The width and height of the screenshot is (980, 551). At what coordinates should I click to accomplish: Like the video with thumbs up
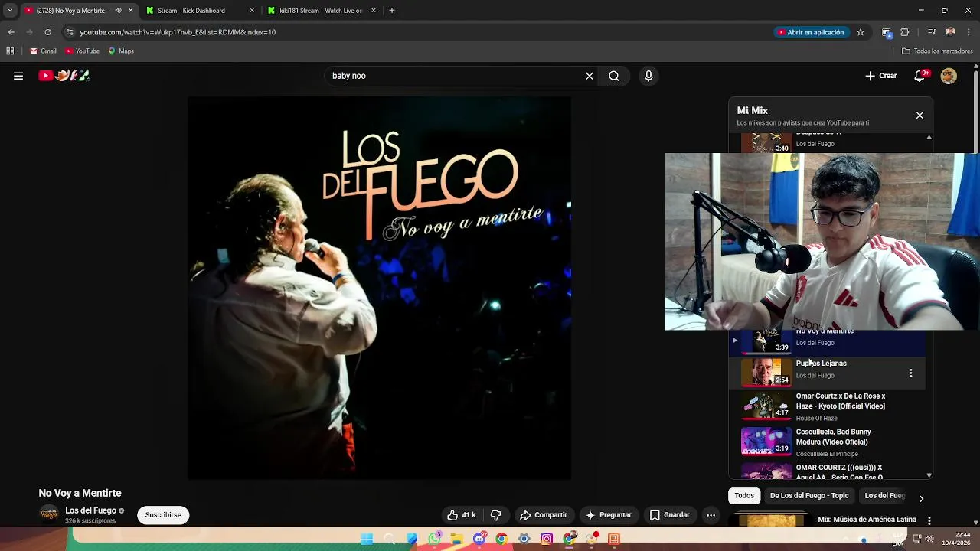(x=462, y=515)
